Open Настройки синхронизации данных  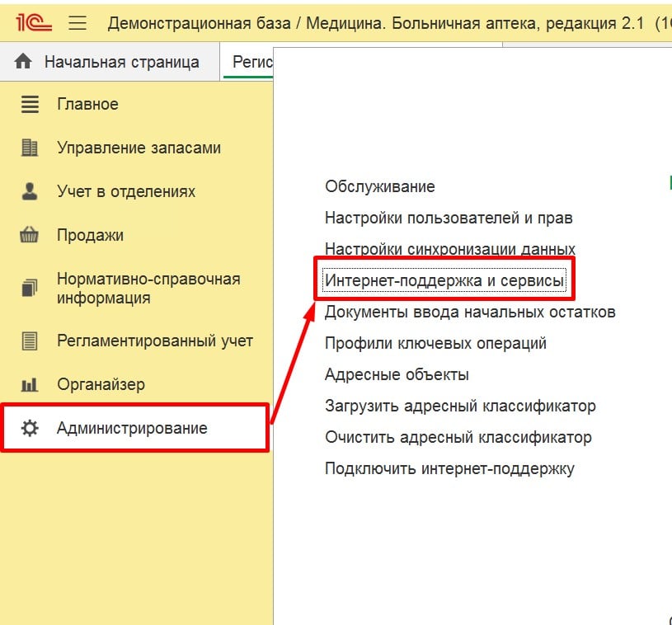pyautogui.click(x=449, y=249)
